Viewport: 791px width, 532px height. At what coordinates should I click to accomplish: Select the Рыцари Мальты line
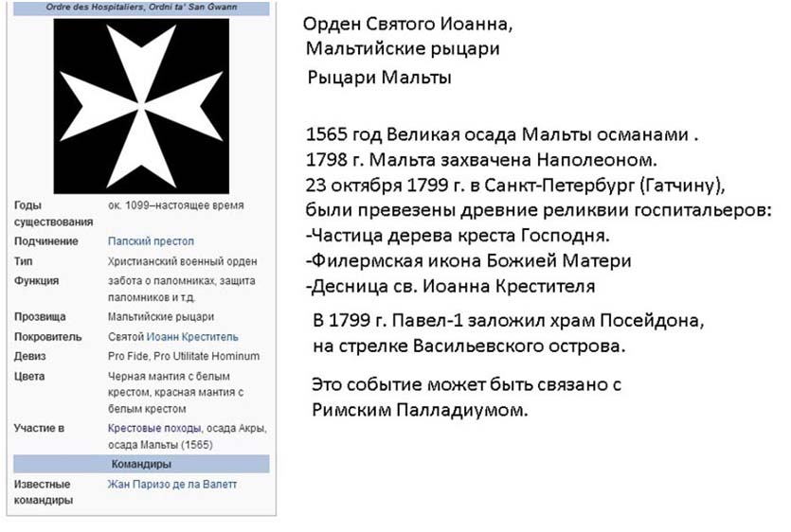point(380,79)
